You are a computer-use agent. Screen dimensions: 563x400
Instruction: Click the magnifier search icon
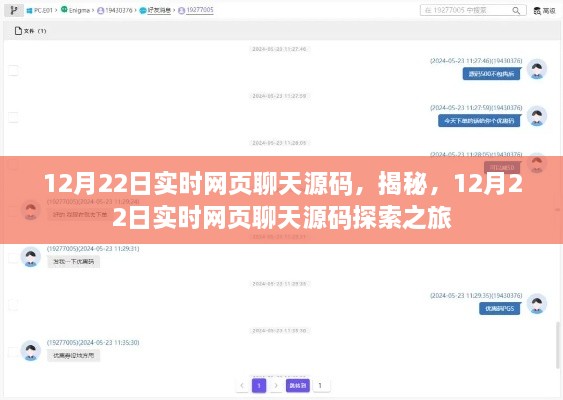pos(516,11)
